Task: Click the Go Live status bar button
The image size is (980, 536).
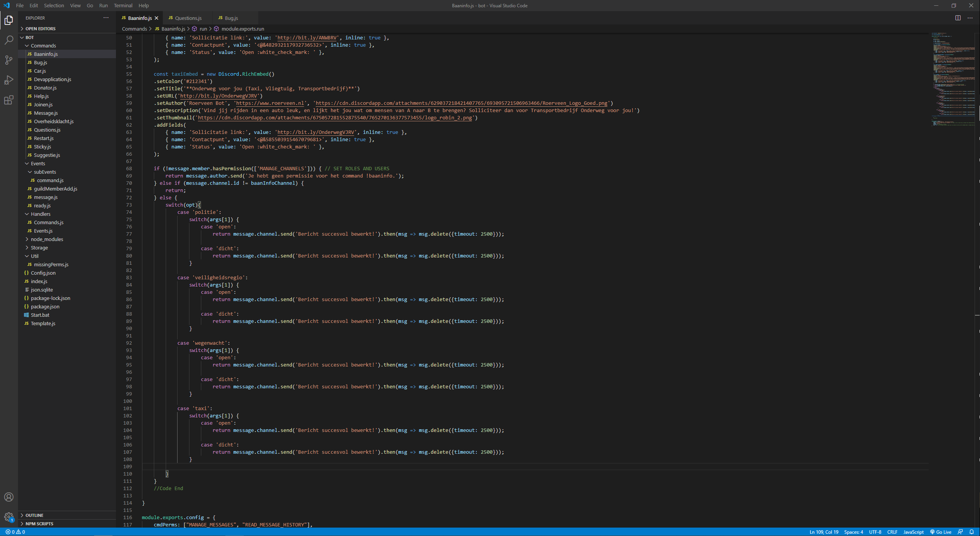Action: click(x=941, y=532)
